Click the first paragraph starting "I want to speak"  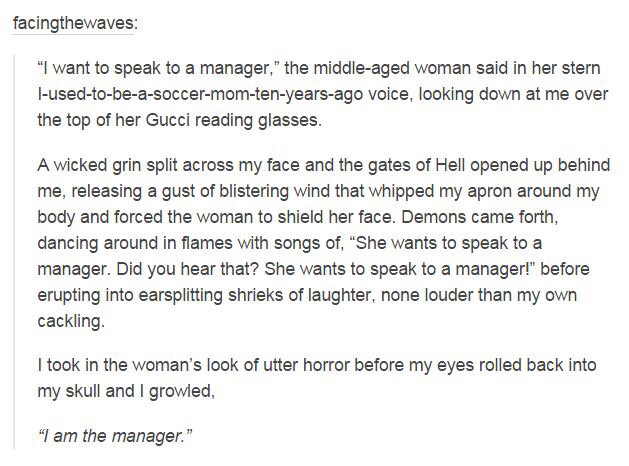click(x=320, y=96)
